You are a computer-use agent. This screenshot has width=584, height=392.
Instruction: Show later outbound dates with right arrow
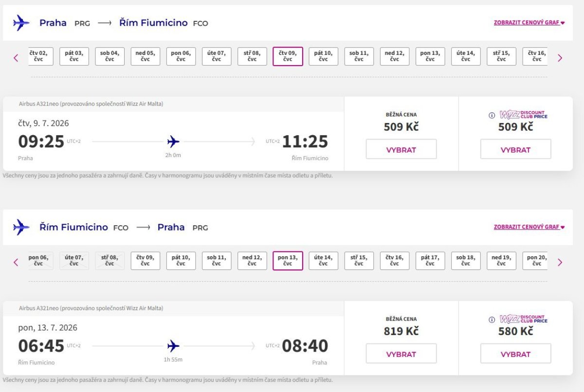[x=560, y=58]
